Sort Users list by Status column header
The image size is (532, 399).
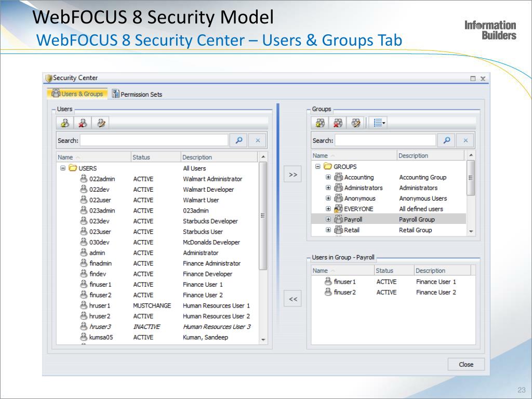[x=156, y=157]
